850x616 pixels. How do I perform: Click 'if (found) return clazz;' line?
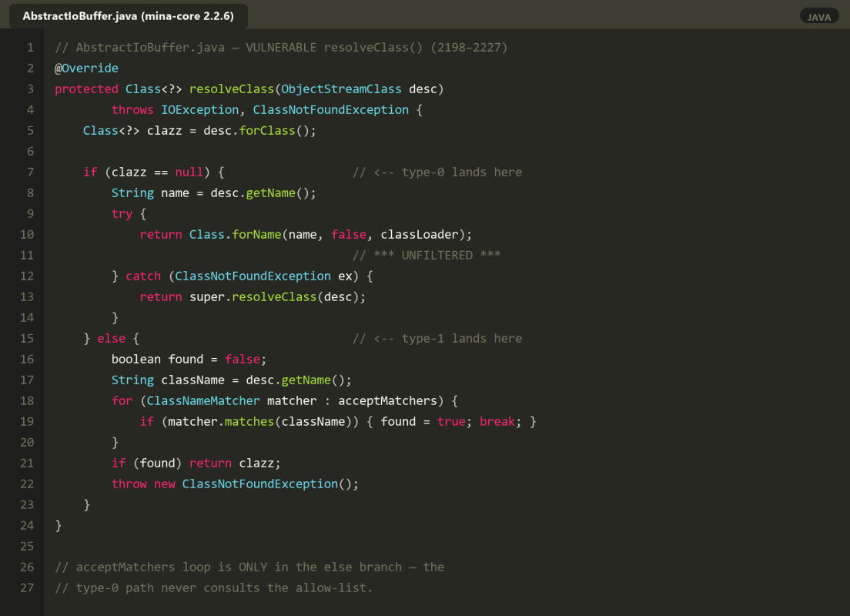pos(196,463)
